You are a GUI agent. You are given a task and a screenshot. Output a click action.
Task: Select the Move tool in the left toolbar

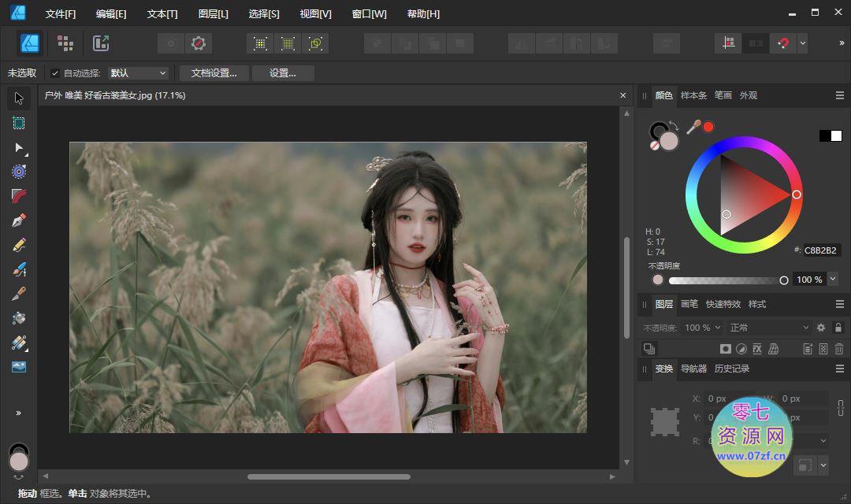(x=19, y=98)
